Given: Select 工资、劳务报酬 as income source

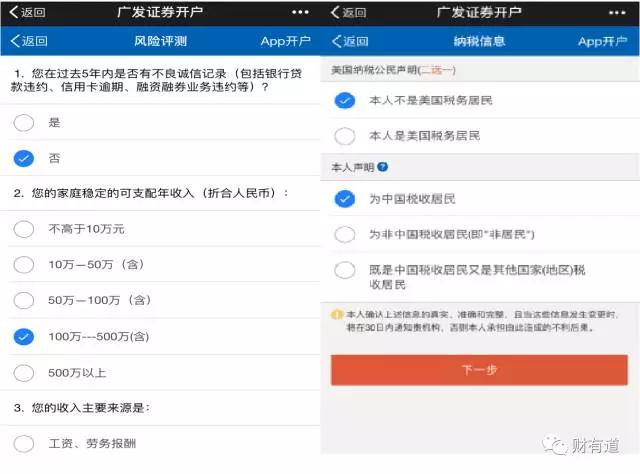Looking at the screenshot, I should pos(24,443).
